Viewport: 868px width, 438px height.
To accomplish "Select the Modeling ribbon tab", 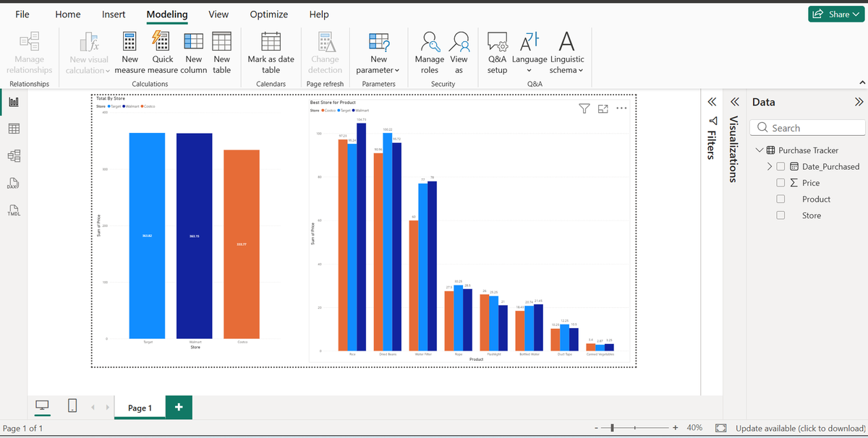I will [167, 14].
